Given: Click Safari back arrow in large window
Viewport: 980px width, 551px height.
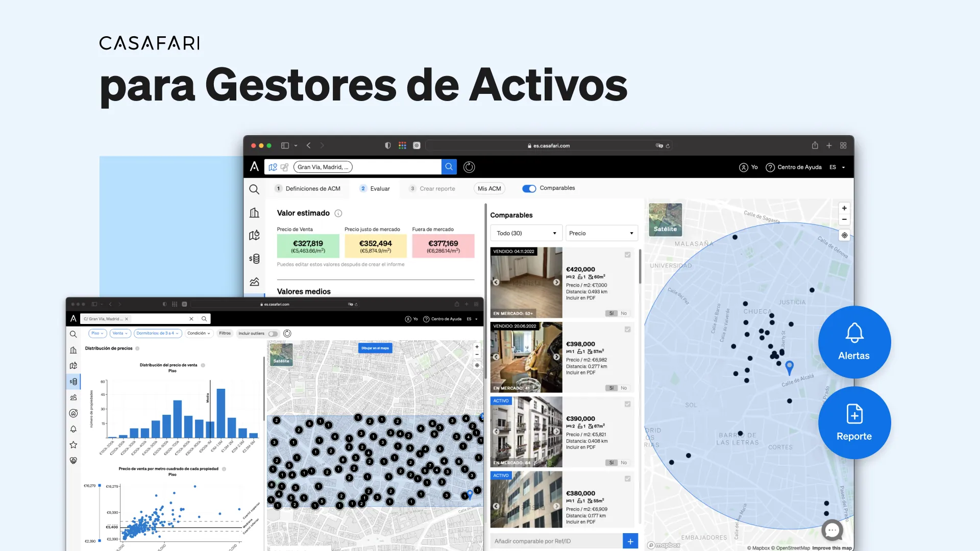Looking at the screenshot, I should click(309, 145).
